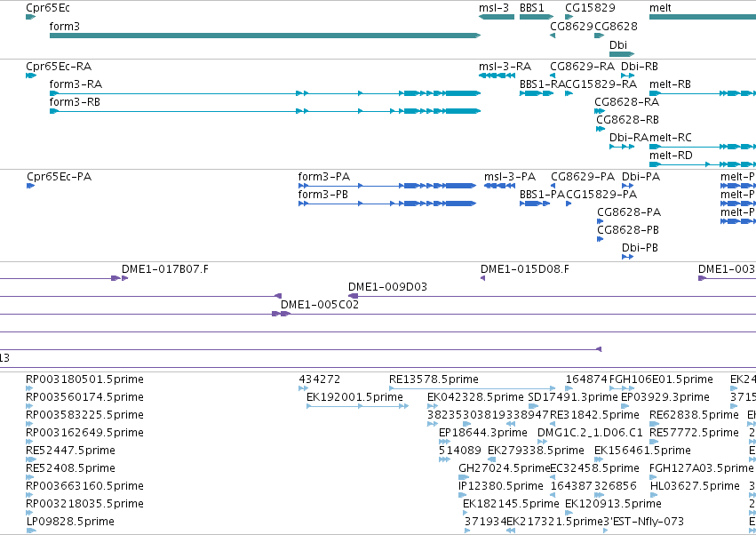The height and width of the screenshot is (535, 756).
Task: Select the LP09828.5prime EST
Action: (31, 531)
